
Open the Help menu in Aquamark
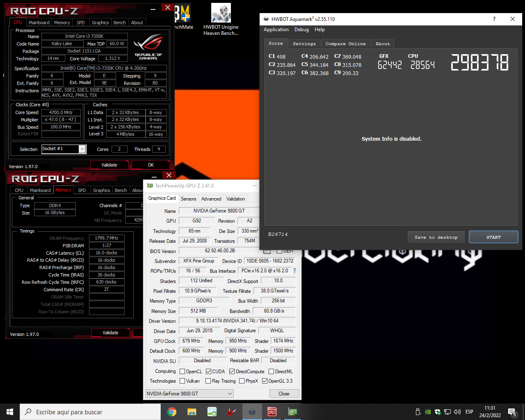[x=320, y=30]
